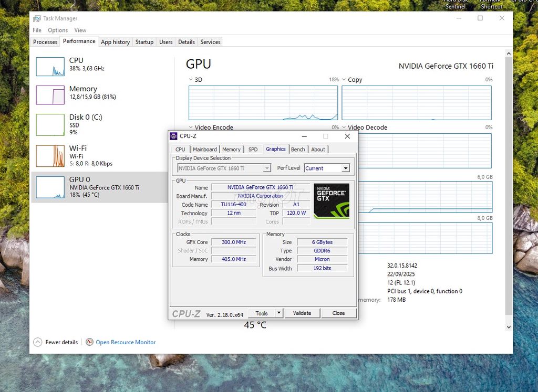This screenshot has height=392, width=538.
Task: Click the Fewer details arrow icon
Action: click(x=38, y=342)
